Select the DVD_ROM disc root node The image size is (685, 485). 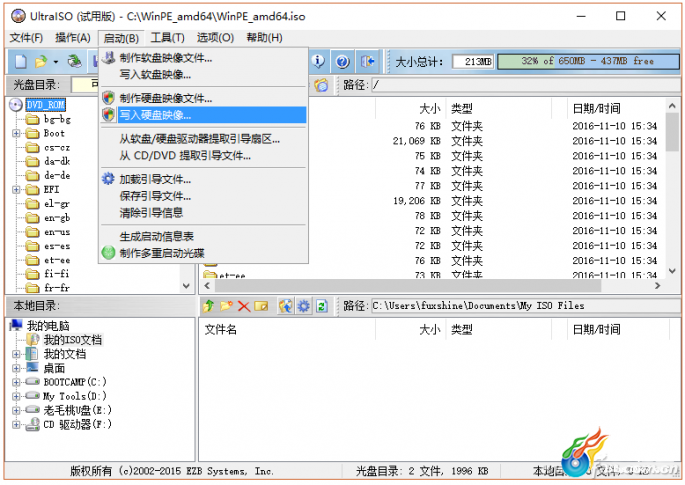45,105
